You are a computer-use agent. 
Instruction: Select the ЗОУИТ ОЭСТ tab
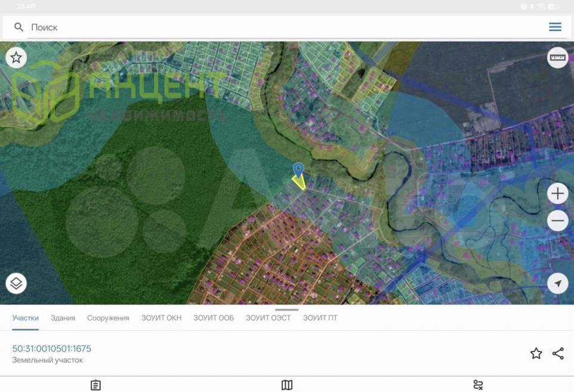pyautogui.click(x=268, y=318)
